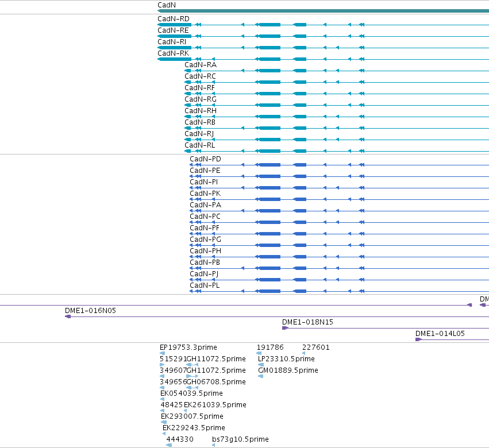The image size is (489, 448).
Task: Select the 349656 feature label
Action: [173, 382]
